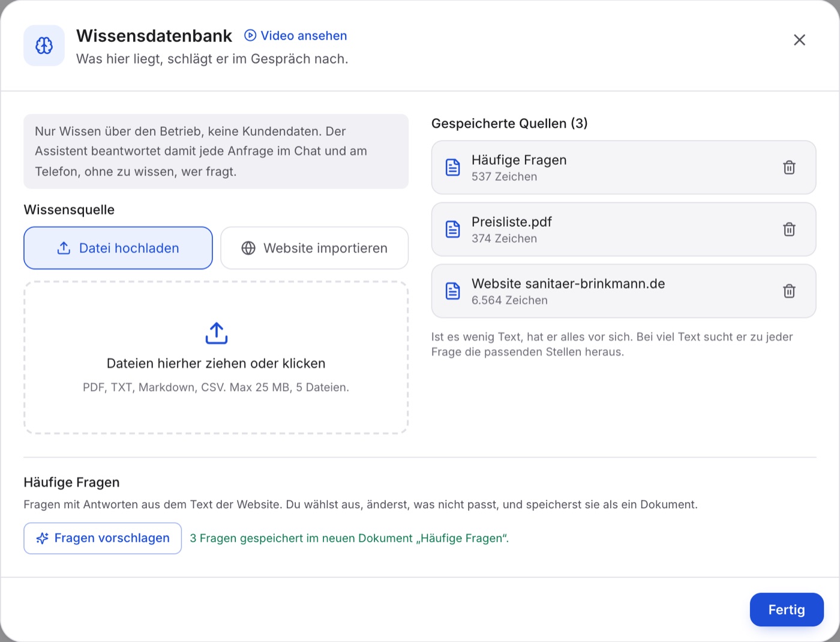The width and height of the screenshot is (840, 642).
Task: Open the Video ansehen link
Action: click(296, 36)
